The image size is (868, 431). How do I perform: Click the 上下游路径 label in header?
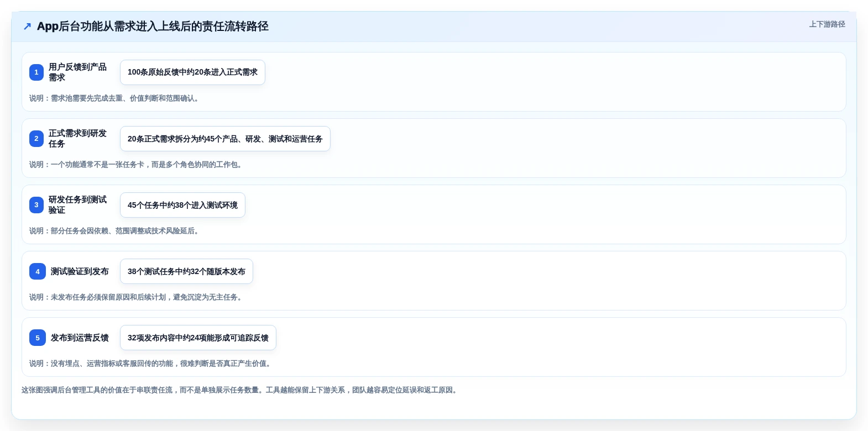[x=827, y=24]
